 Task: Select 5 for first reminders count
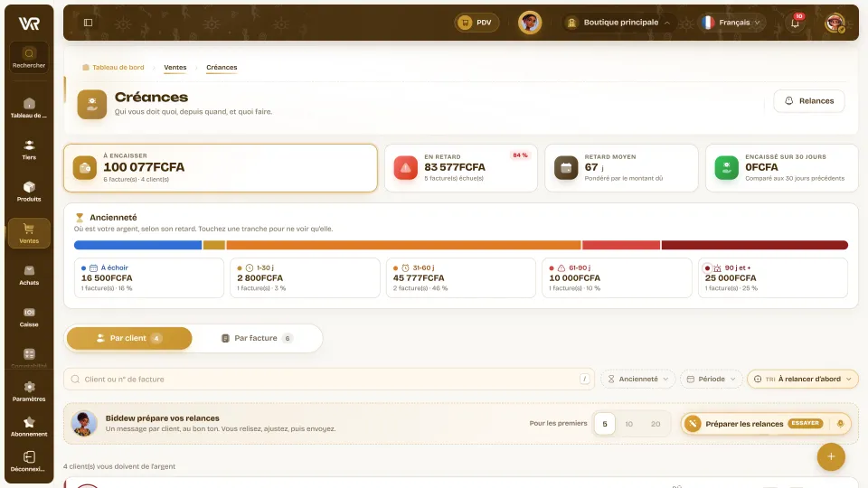[x=605, y=424]
